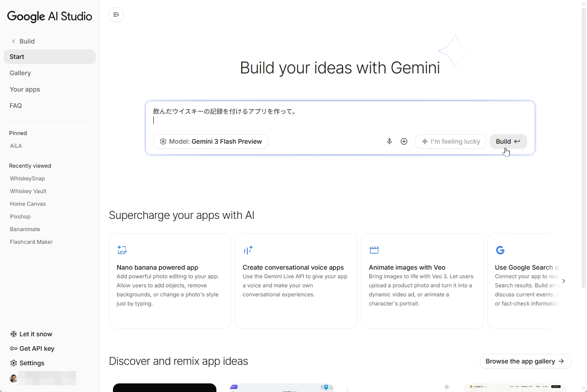Open the Your apps section

coord(24,89)
